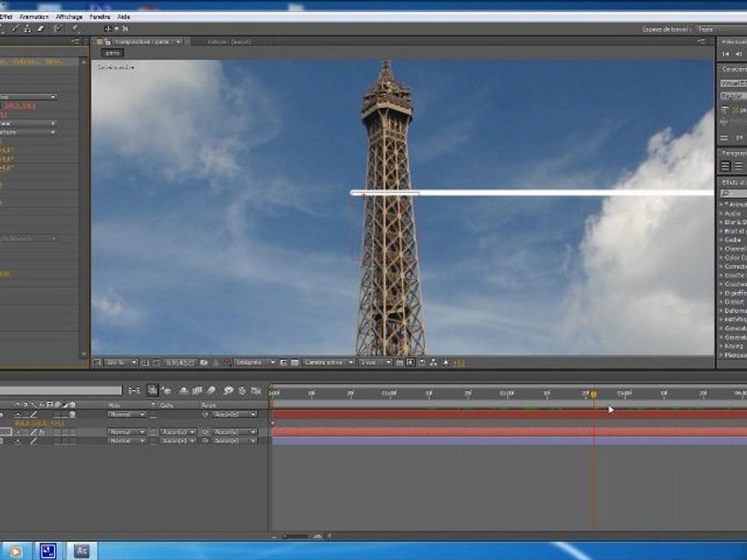Viewport: 747px width, 560px height.
Task: Toggle the 3D layer cube on first layer
Action: pyautogui.click(x=72, y=415)
